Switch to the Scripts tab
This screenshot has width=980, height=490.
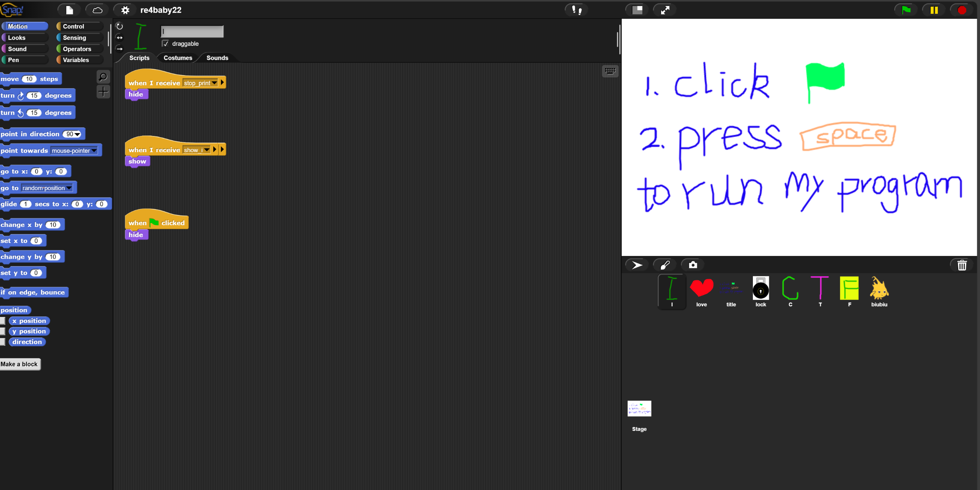coord(139,58)
